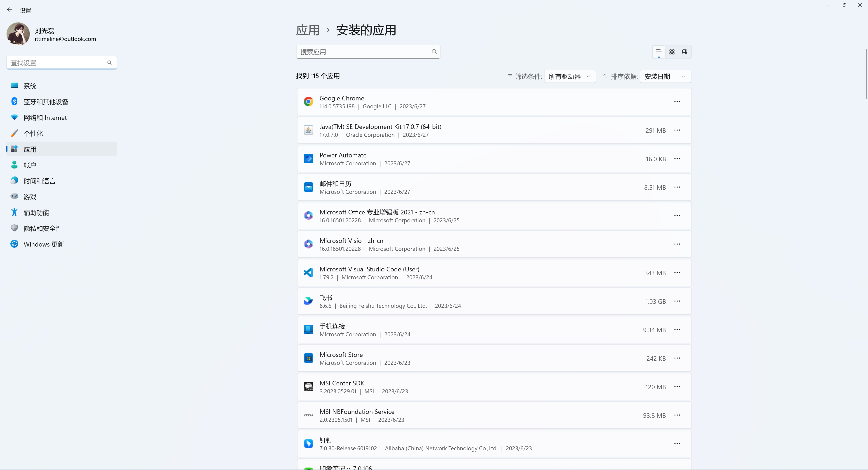Click the 343 MB size value
Viewport: 868px width, 470px height.
click(x=655, y=273)
